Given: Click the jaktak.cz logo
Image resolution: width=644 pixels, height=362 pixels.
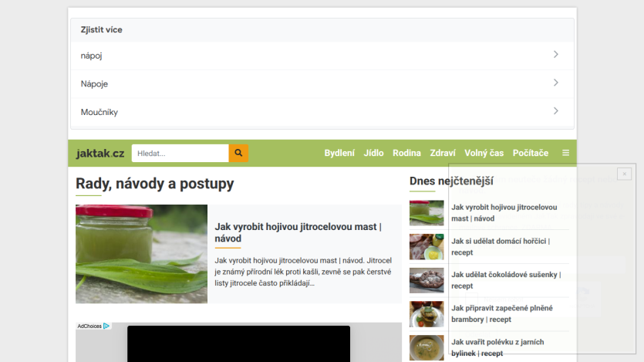Looking at the screenshot, I should point(100,154).
